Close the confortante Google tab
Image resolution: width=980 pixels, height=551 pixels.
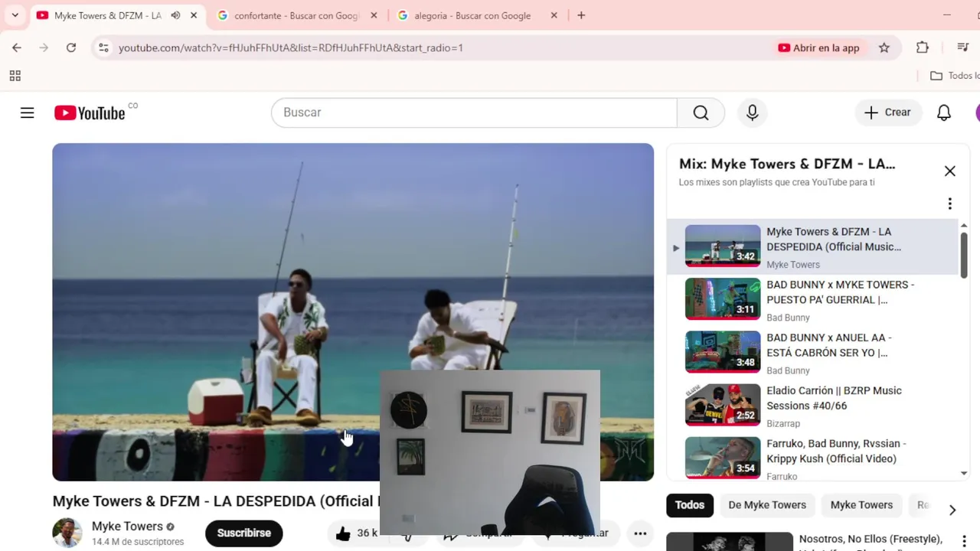(x=374, y=15)
